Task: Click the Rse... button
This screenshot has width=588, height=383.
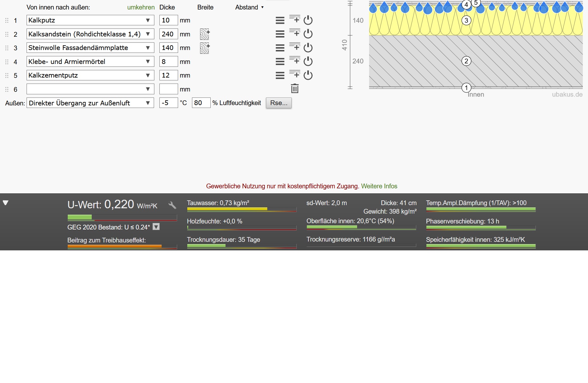Action: [279, 103]
